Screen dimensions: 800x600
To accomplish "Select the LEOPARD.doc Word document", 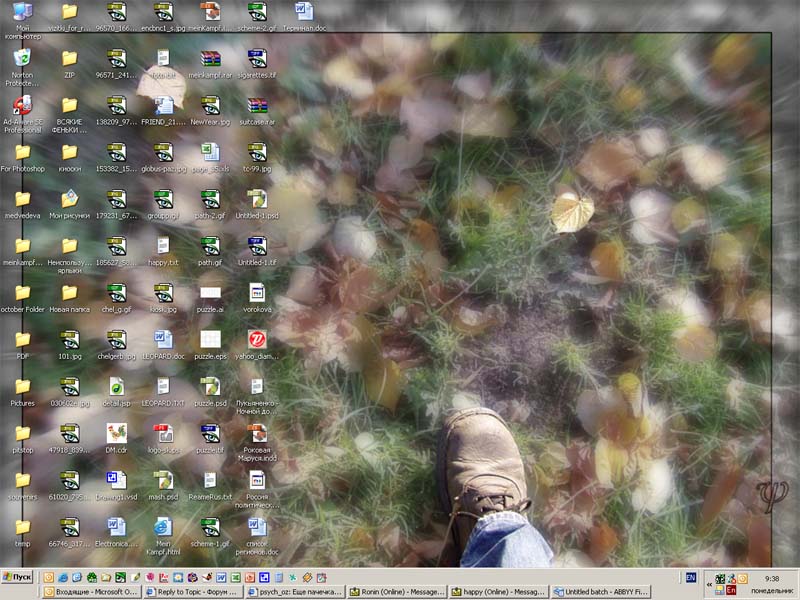I will pos(163,346).
